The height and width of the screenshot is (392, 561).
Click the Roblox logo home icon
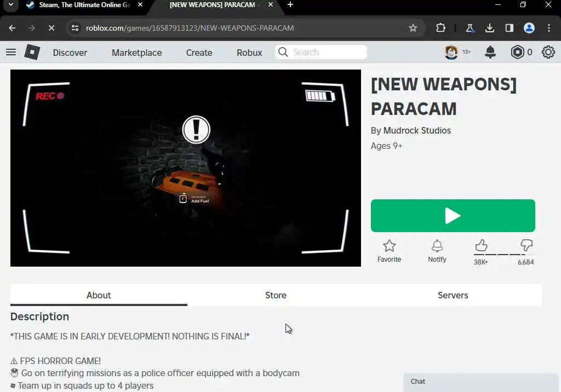point(32,52)
